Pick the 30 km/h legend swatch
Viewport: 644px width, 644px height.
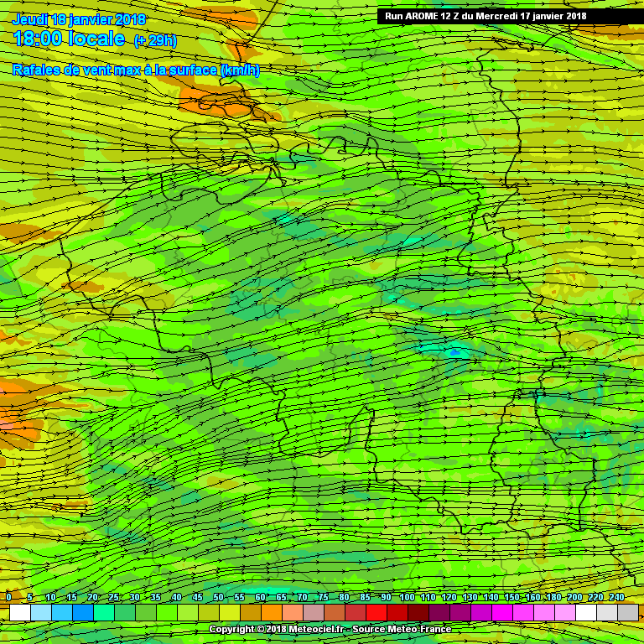pyautogui.click(x=145, y=612)
